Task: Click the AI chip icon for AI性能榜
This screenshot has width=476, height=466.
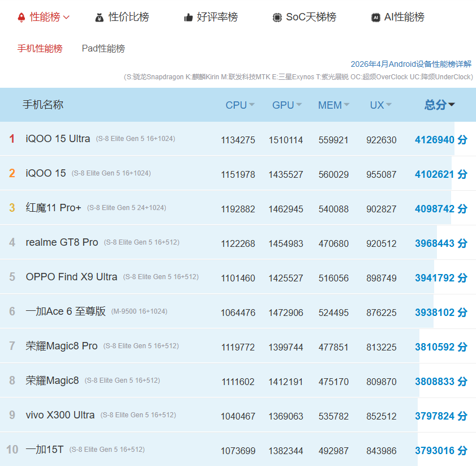Action: point(375,18)
